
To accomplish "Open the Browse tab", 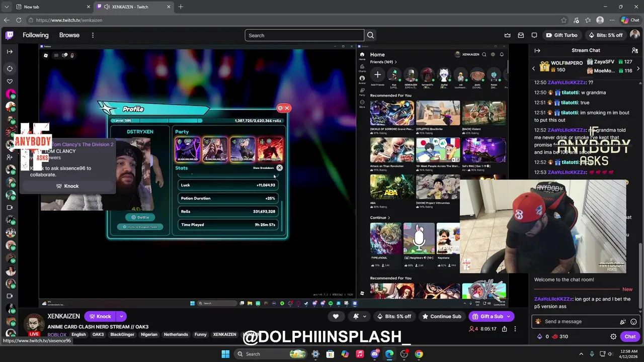I will 69,35.
